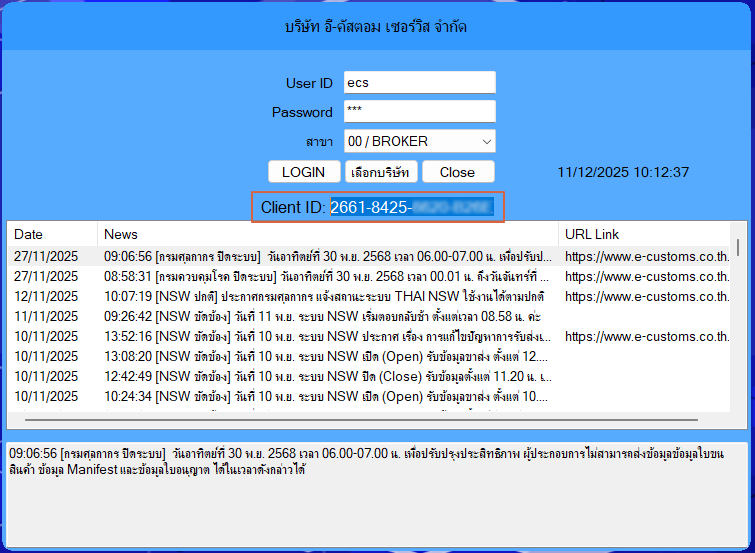Sort the news list by Date column header
The image size is (755, 553).
pos(52,234)
